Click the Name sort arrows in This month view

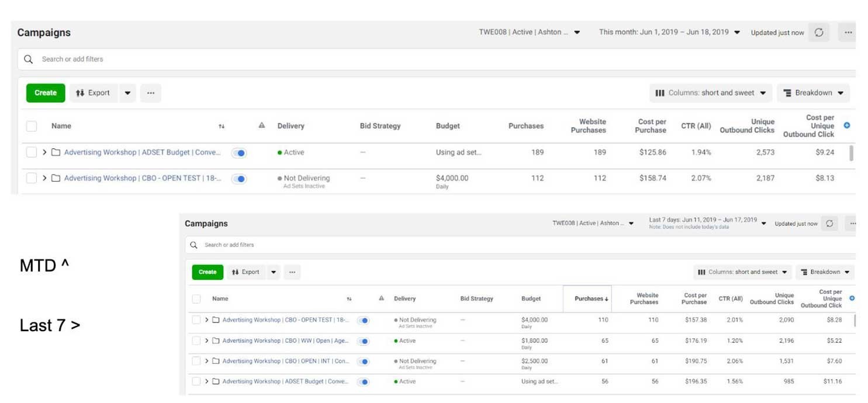click(x=222, y=126)
